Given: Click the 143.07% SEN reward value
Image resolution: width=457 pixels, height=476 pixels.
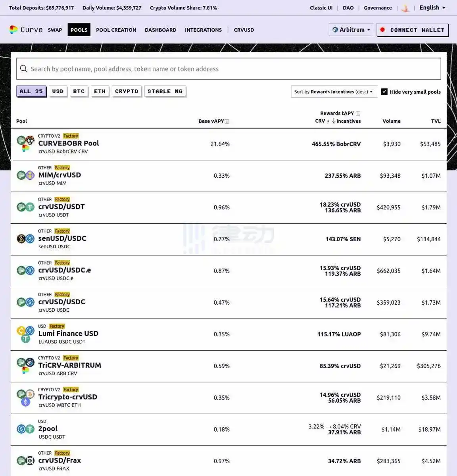Looking at the screenshot, I should 343,239.
